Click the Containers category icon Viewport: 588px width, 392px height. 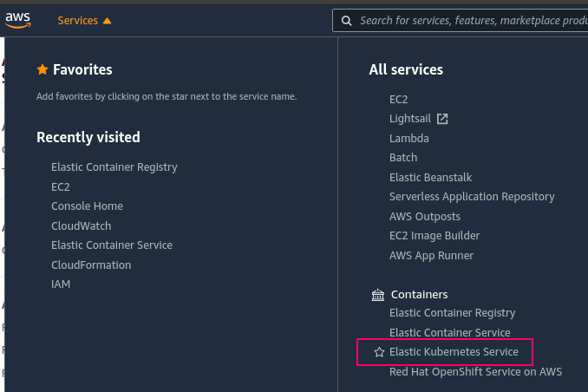(x=378, y=295)
